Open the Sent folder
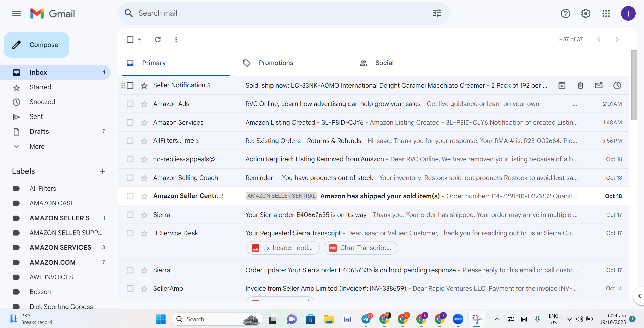Screen dimensions: 644x328 (55, 117)
